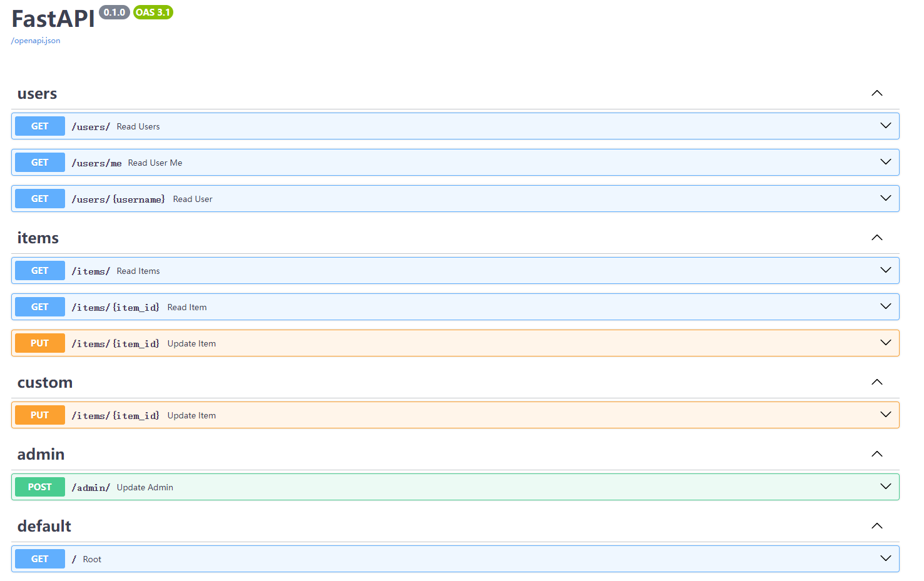Expand the Root row arrow

(x=886, y=558)
